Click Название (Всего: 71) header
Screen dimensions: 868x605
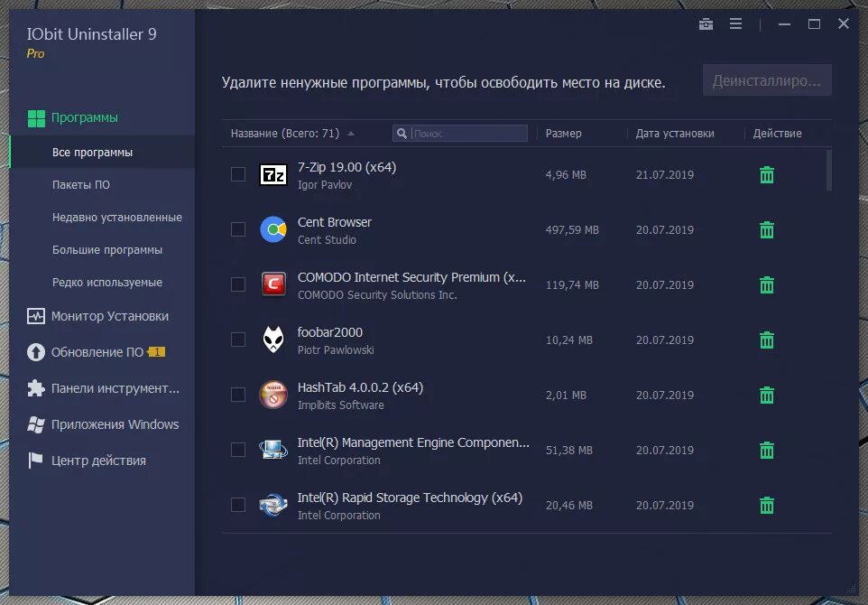pos(284,134)
